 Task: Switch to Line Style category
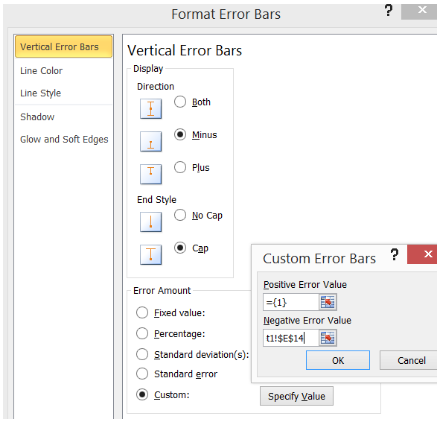(41, 93)
